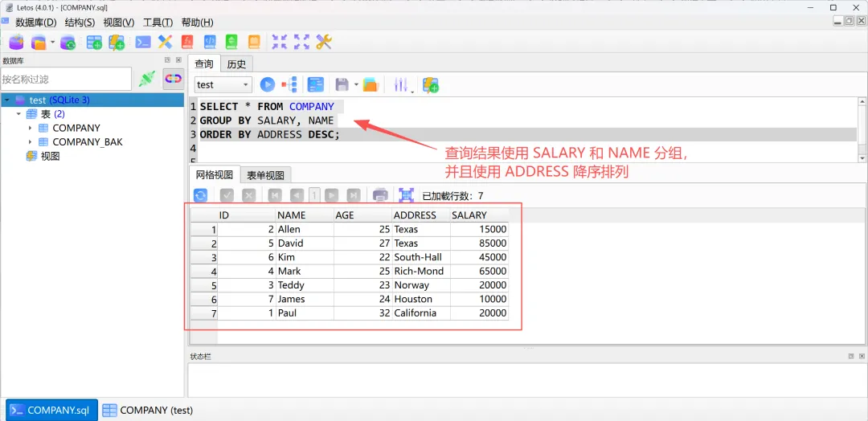Go to first page of results
This screenshot has width=868, height=421.
pos(275,195)
